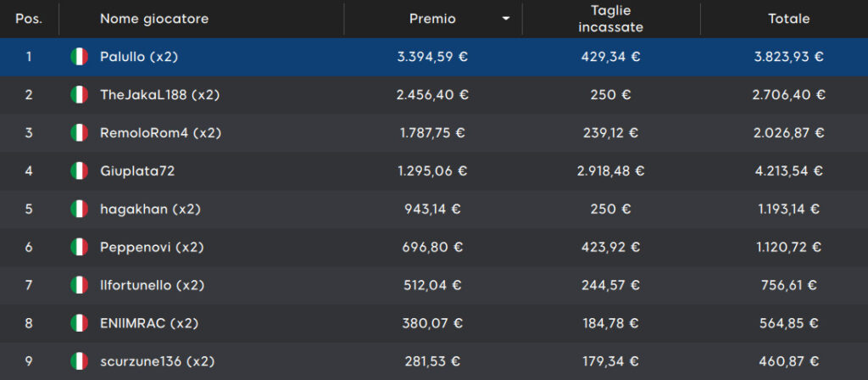Image resolution: width=868 pixels, height=380 pixels.
Task: Click the flag icon next to RemoloRom4
Action: click(79, 133)
